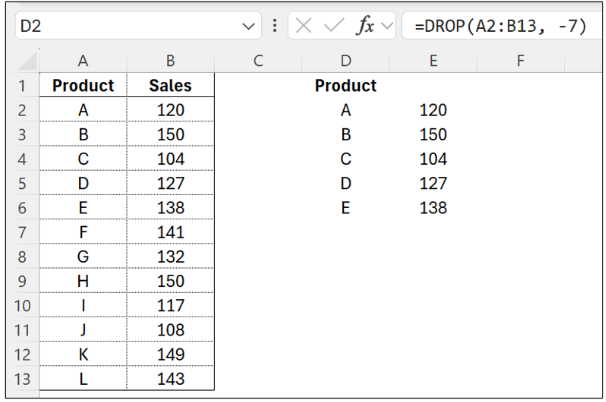Screen dimensions: 606x402
Task: Click the Product header cell in D1
Action: click(345, 86)
